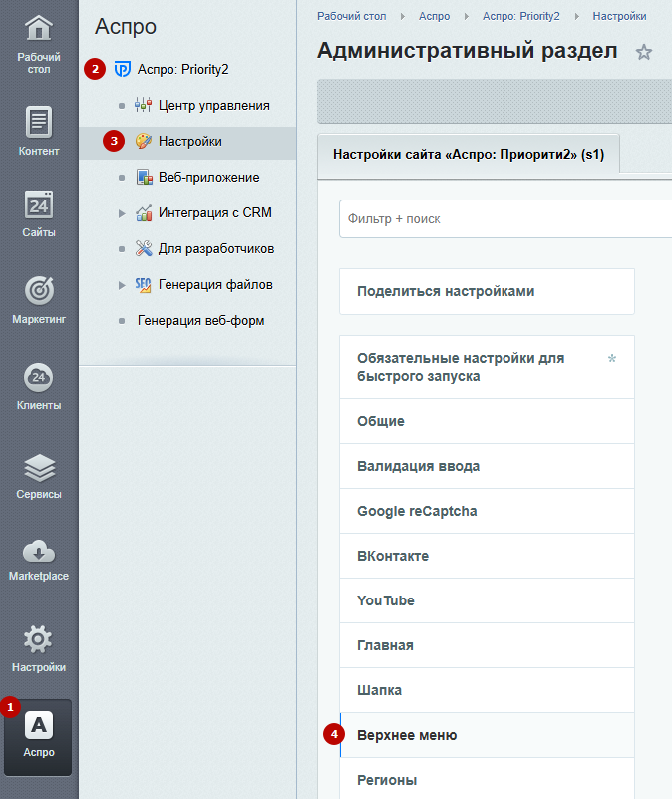Open Для разработчиков menu item
672x799 pixels.
pos(216,248)
